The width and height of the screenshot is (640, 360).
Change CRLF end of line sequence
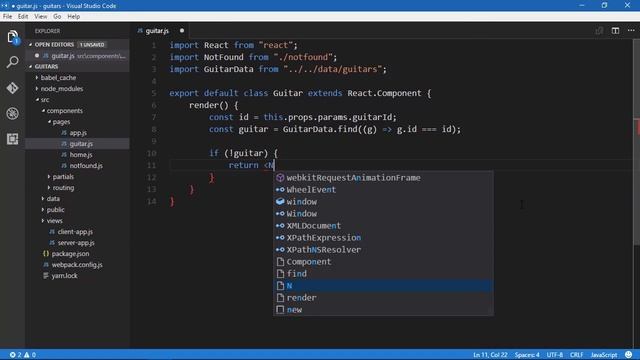[x=576, y=355]
